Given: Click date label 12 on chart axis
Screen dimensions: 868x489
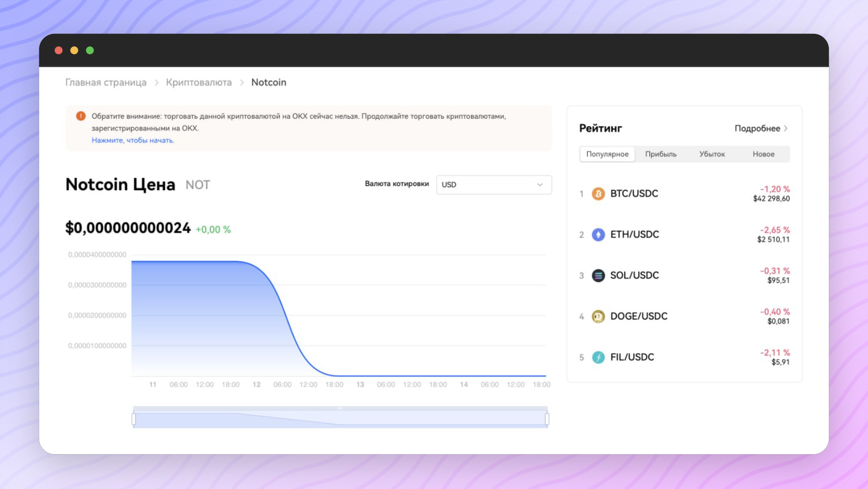Looking at the screenshot, I should 257,385.
